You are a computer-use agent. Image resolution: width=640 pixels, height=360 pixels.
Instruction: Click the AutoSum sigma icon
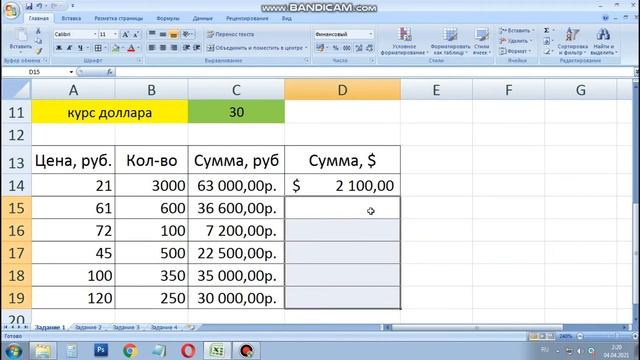(x=547, y=31)
